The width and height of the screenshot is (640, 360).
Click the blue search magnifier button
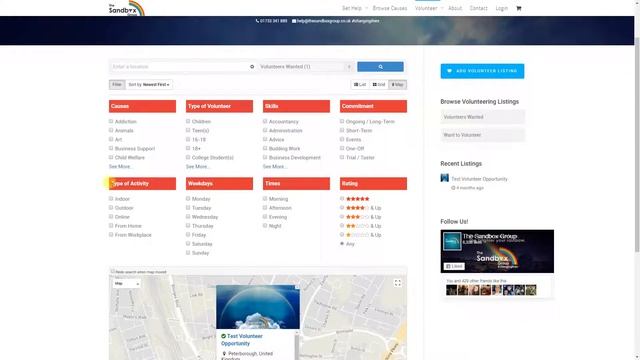click(380, 67)
